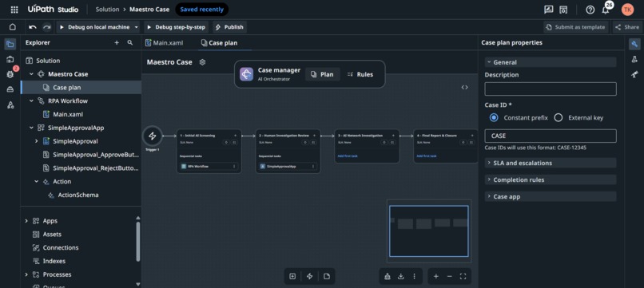Add a task to Initial AI Screening stage
This screenshot has height=288, width=644.
click(x=236, y=136)
